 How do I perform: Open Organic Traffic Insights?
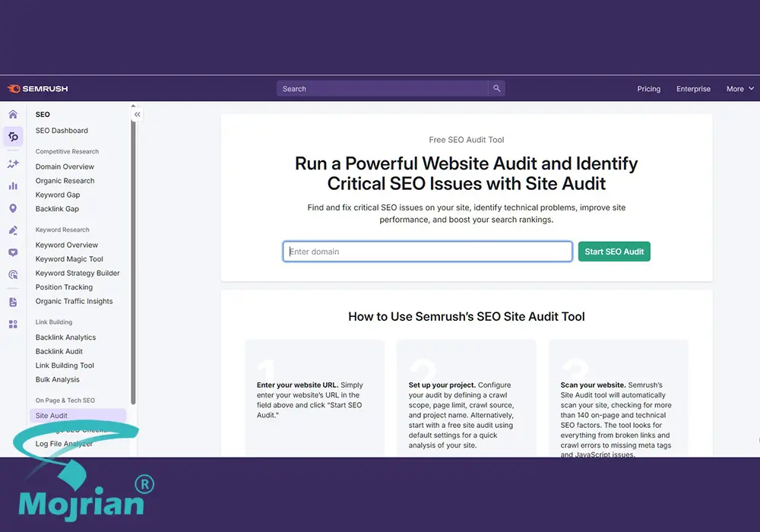74,302
